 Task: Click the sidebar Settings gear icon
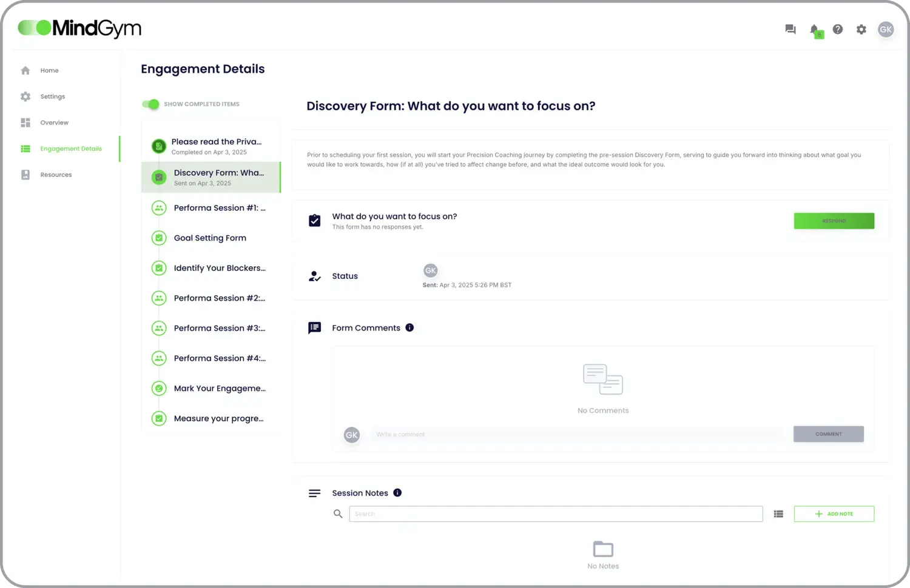pyautogui.click(x=25, y=96)
